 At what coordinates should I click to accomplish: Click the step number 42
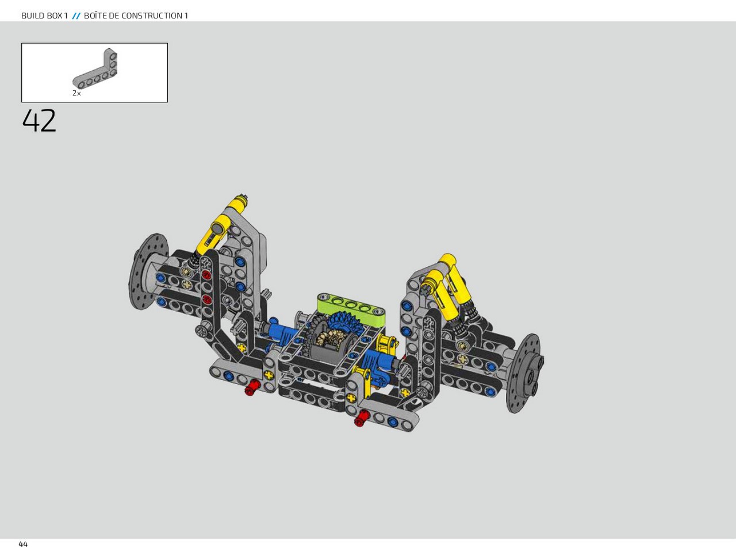[x=39, y=121]
